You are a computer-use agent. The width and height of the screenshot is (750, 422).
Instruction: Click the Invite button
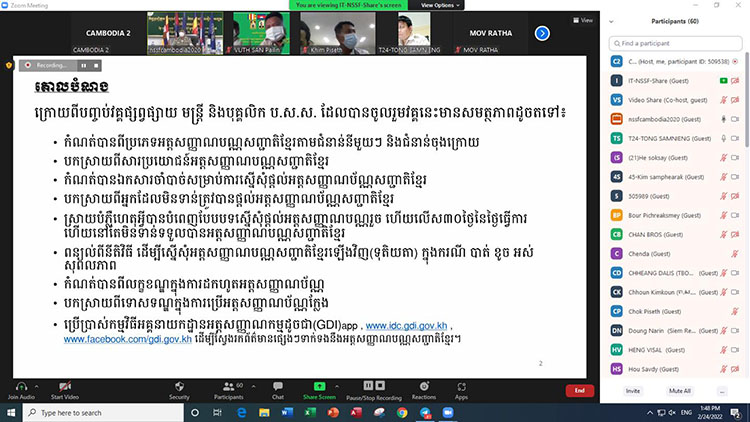[x=632, y=390]
